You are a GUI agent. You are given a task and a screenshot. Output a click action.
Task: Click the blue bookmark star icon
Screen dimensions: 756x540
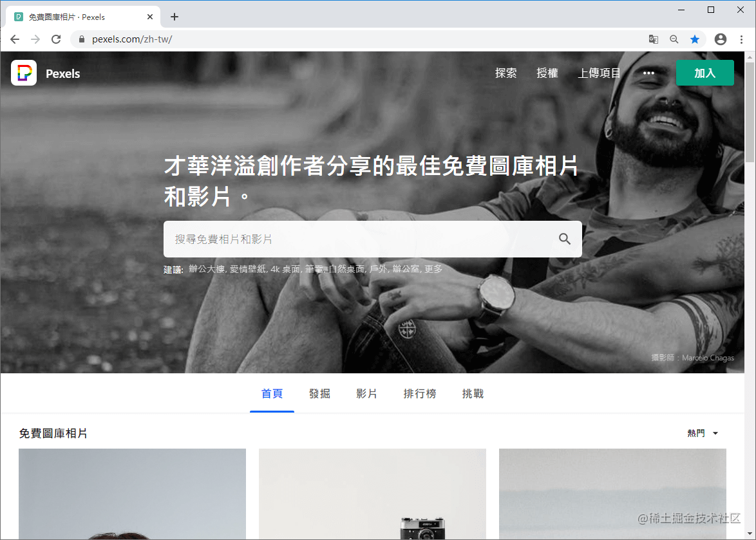[695, 39]
